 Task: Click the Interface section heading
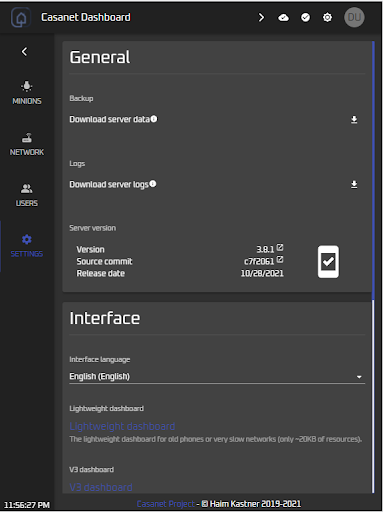[105, 318]
